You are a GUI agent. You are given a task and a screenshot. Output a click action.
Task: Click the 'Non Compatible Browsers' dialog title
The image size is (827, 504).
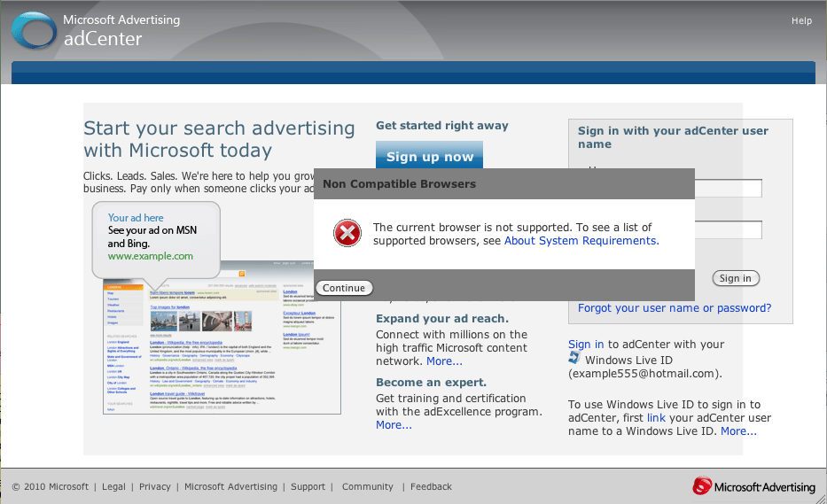(x=399, y=184)
